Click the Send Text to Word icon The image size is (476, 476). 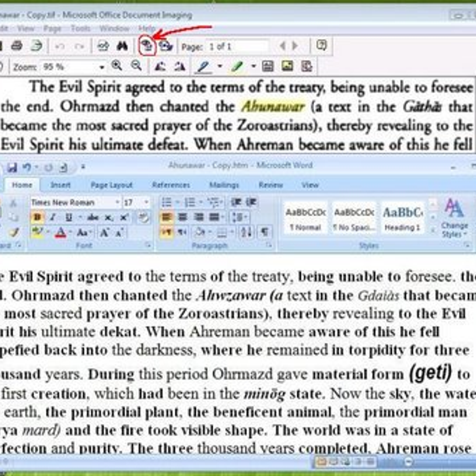pyautogui.click(x=165, y=46)
